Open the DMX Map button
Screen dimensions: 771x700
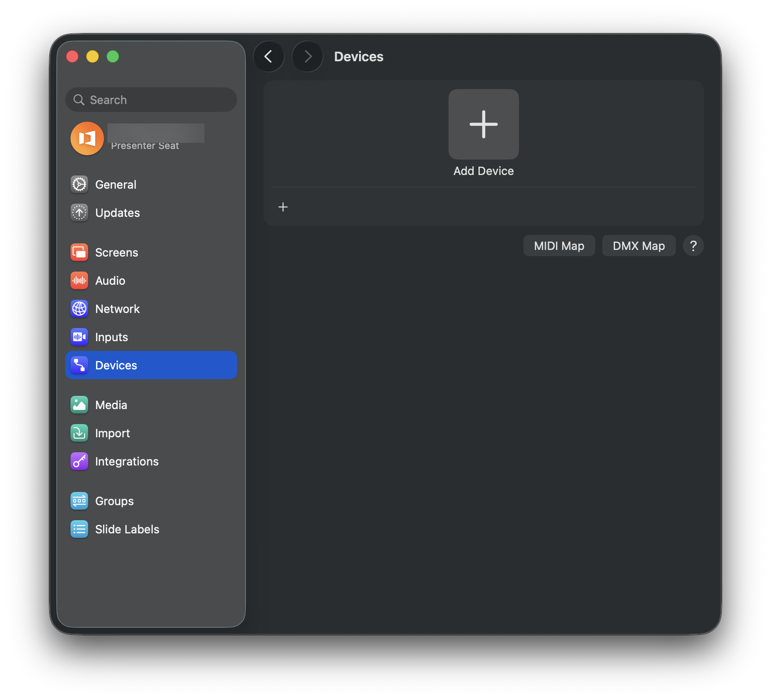pos(639,246)
